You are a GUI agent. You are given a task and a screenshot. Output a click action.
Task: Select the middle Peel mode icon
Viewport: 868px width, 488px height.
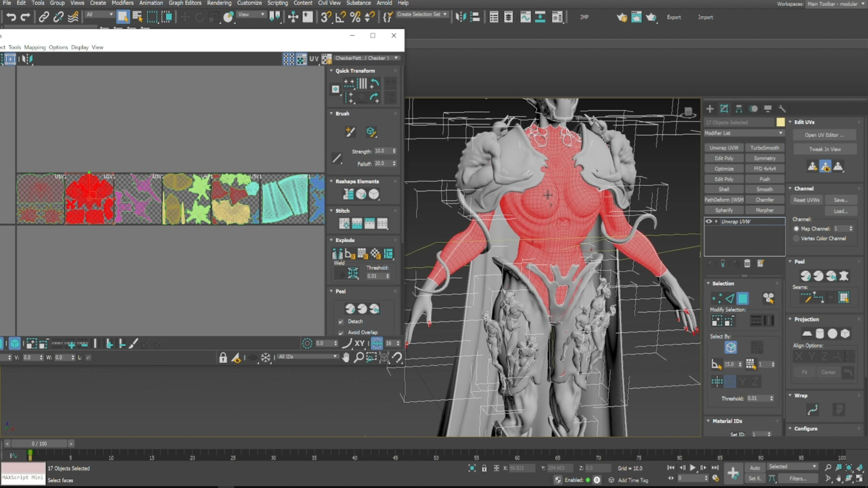click(363, 308)
